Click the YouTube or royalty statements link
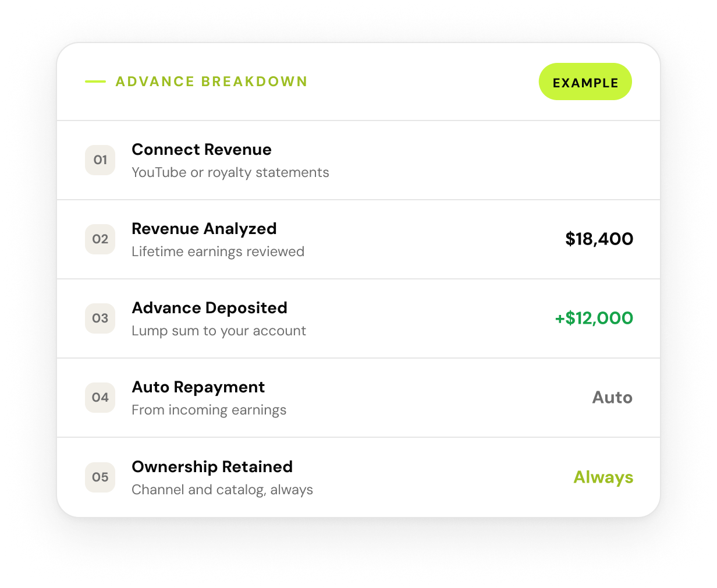717x588 pixels. click(x=230, y=172)
